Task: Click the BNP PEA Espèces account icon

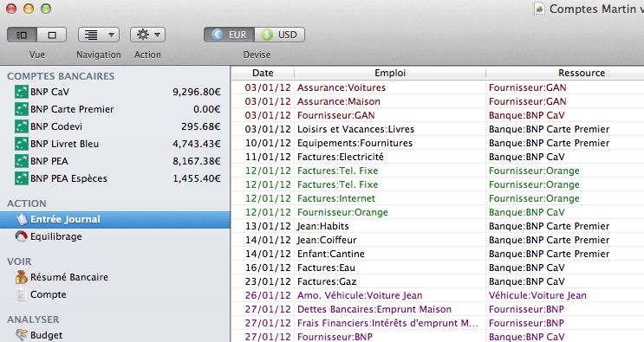Action: [x=22, y=178]
